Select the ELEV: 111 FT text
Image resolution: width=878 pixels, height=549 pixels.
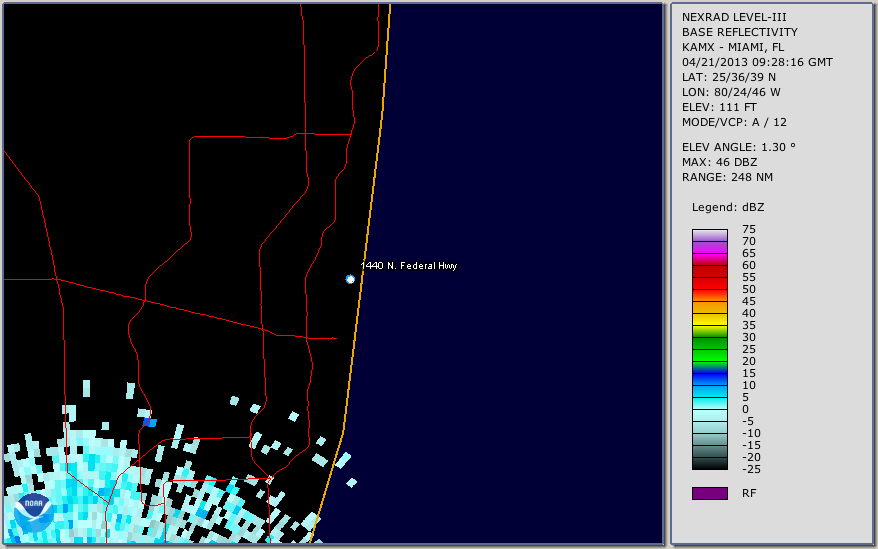pos(719,107)
